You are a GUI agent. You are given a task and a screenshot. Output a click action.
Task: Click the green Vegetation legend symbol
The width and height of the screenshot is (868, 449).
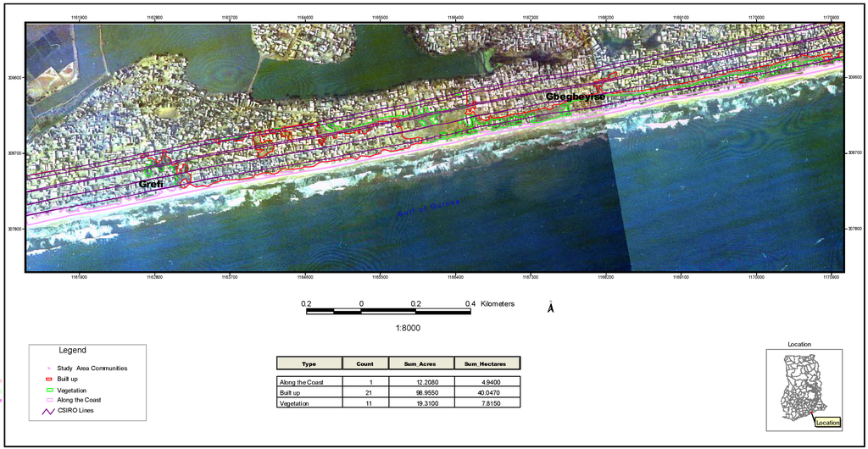(x=48, y=390)
